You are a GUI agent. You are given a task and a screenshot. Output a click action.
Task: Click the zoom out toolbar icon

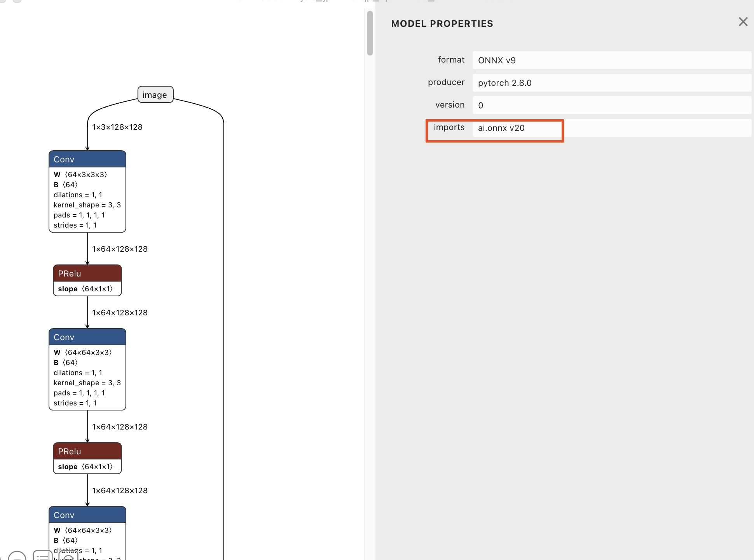[17, 557]
